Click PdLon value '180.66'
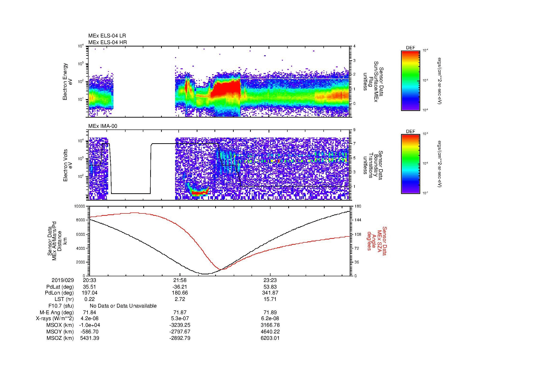Screen dimensions: 555x392 (180, 293)
